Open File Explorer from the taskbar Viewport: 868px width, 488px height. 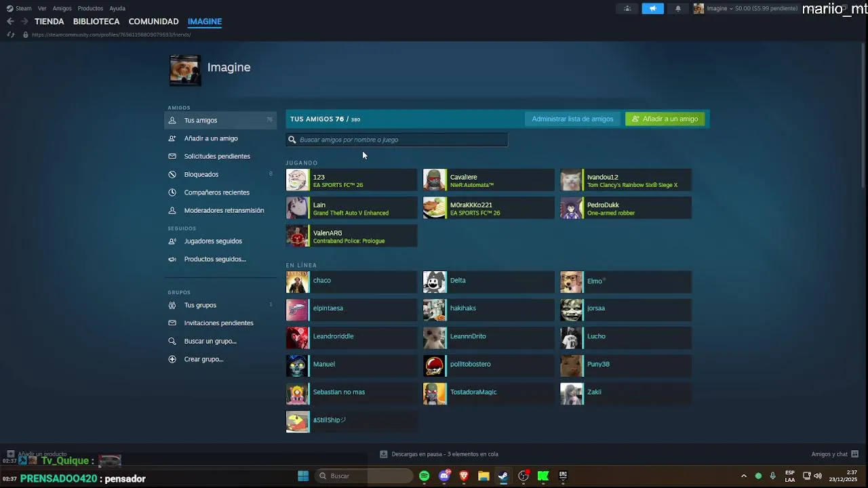point(484,476)
